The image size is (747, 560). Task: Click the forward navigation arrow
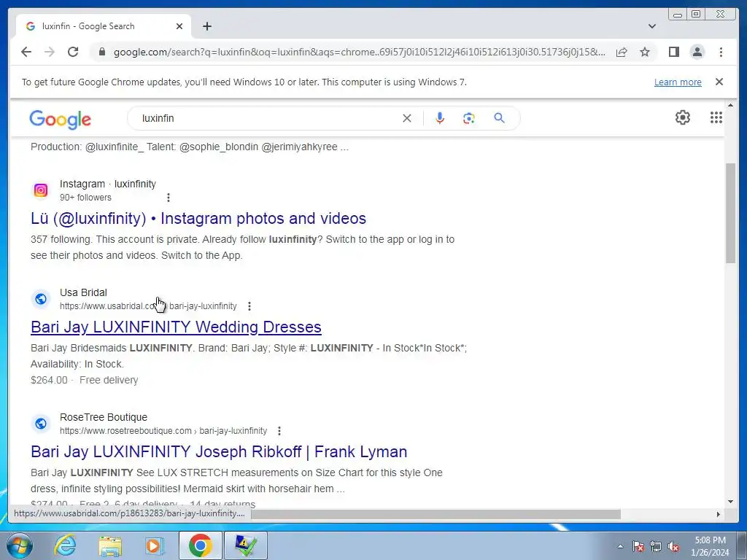point(50,52)
